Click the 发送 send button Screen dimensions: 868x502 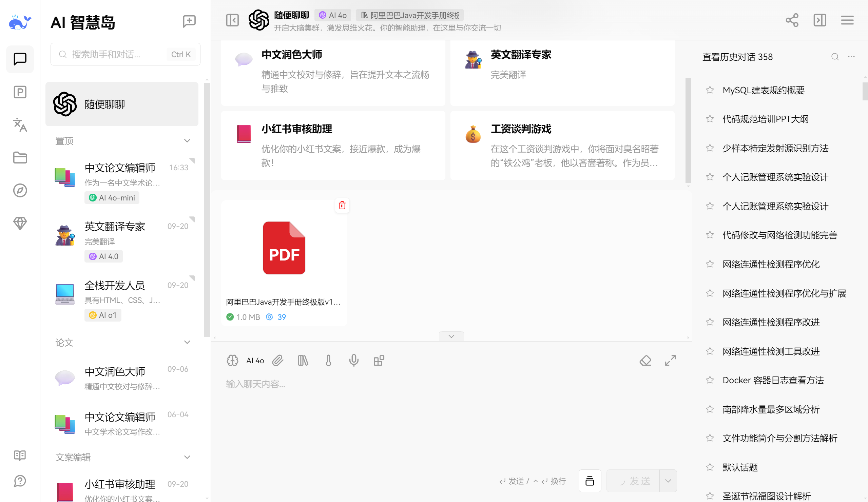633,481
